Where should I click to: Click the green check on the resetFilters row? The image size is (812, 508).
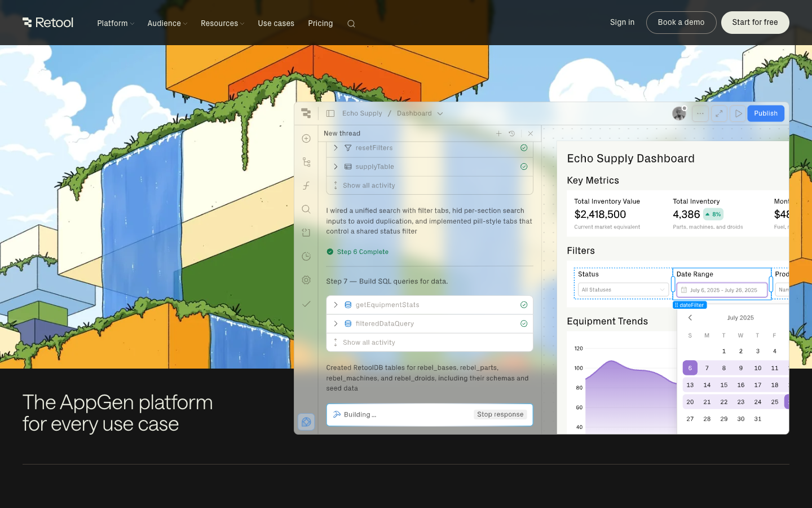pyautogui.click(x=524, y=148)
